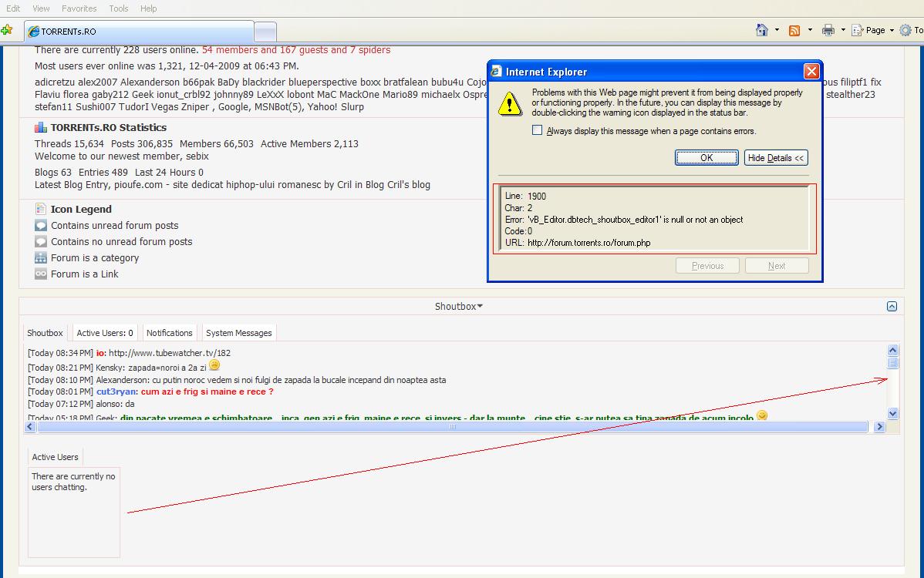Open the tubewatcher.tv/182 link
The width and height of the screenshot is (924, 578).
point(170,353)
